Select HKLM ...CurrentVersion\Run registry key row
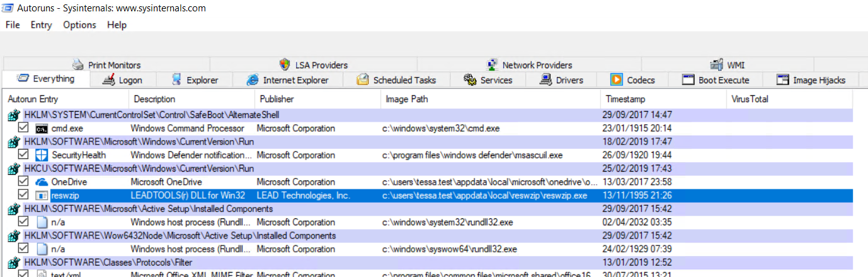Viewport: 868px width, 277px height. tap(429, 141)
